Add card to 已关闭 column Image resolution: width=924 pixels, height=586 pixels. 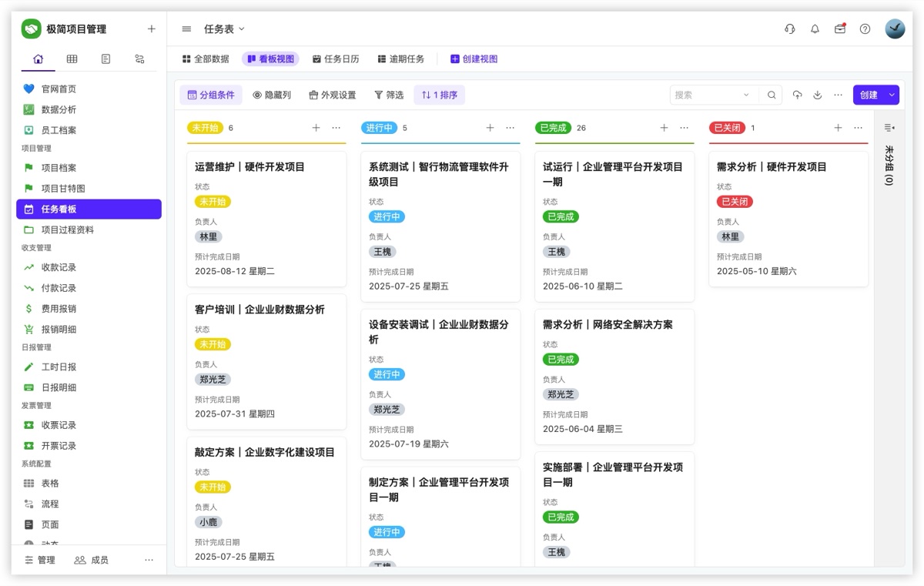[838, 128]
